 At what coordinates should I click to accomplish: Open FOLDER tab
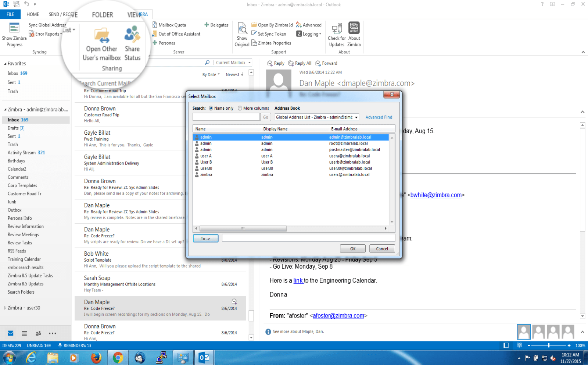point(103,15)
